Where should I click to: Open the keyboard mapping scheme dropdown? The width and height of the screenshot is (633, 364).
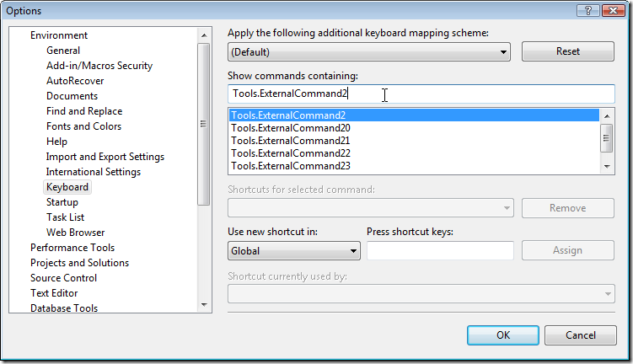pyautogui.click(x=368, y=51)
